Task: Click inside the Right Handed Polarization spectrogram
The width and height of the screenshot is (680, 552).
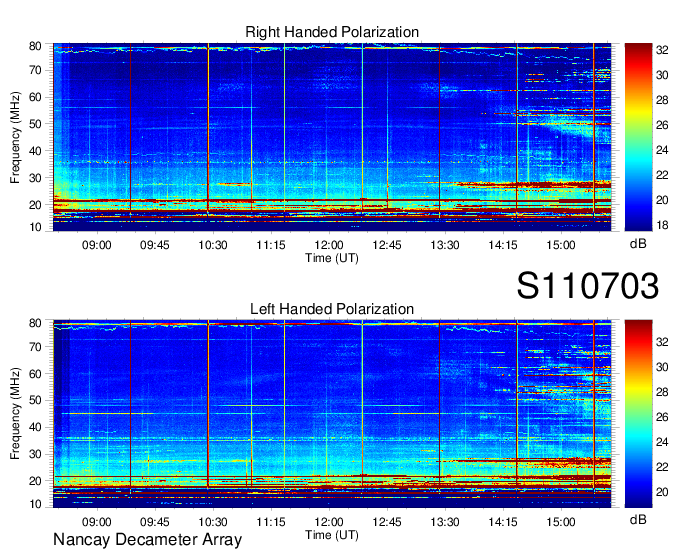Action: (332, 137)
